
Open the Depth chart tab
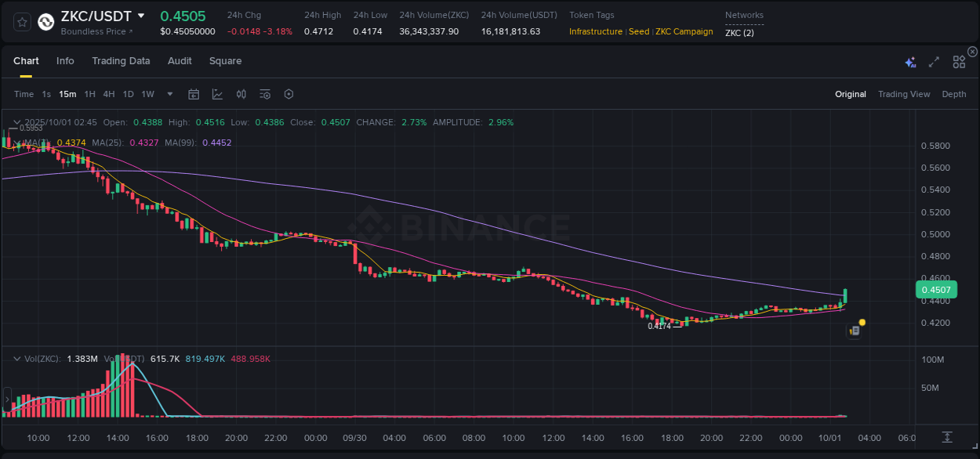953,94
